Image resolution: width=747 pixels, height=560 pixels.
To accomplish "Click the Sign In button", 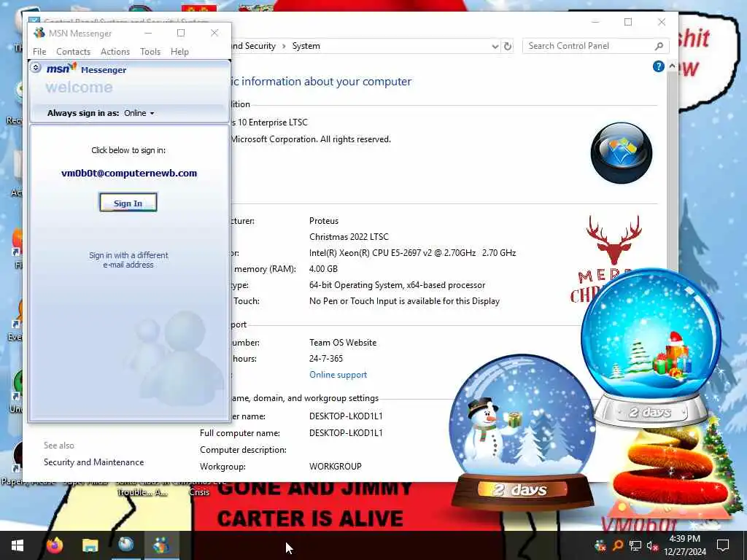I will [128, 203].
